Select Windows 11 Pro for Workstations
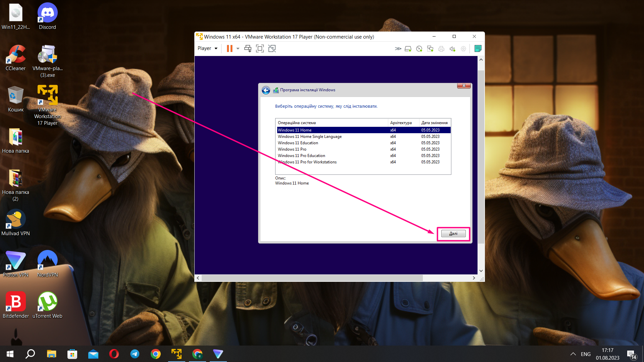Viewport: 644px width, 362px height. tap(364, 162)
